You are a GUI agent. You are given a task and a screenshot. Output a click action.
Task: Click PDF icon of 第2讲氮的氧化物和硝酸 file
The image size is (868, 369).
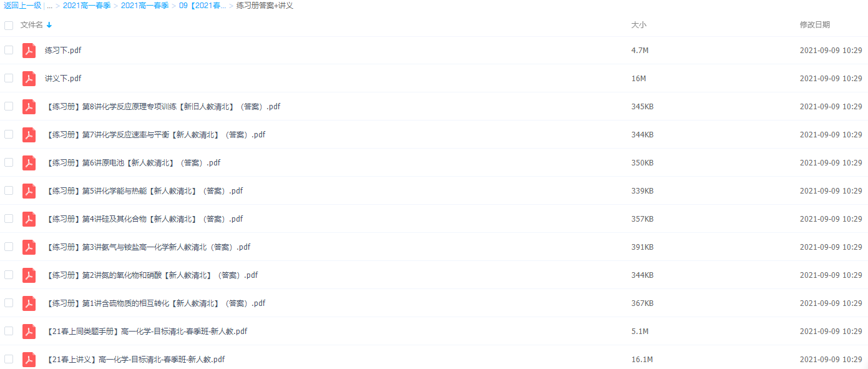pyautogui.click(x=29, y=275)
